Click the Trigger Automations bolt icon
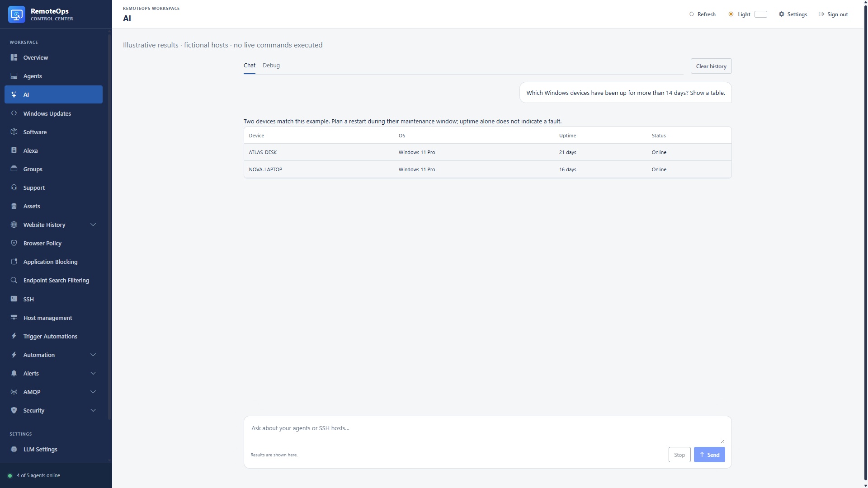 click(x=14, y=336)
